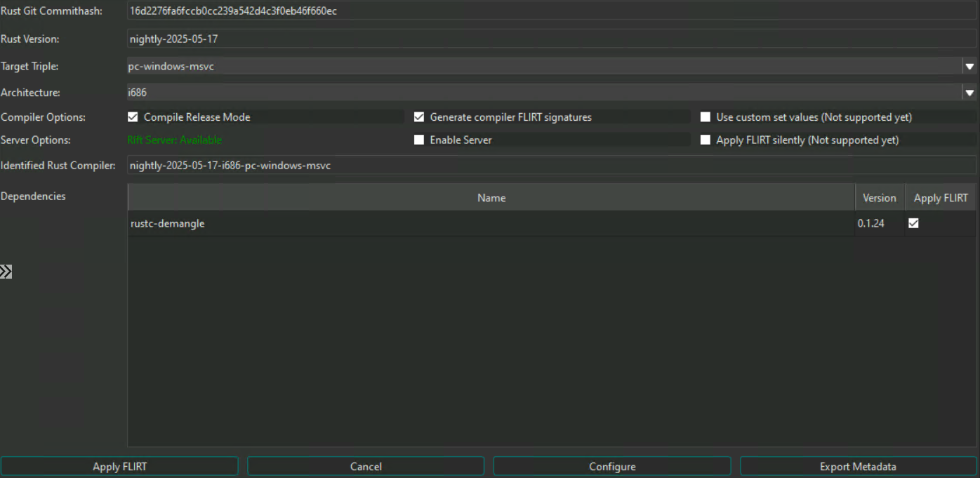Click the Rust Git Commithash field
The image size is (980, 478).
552,11
